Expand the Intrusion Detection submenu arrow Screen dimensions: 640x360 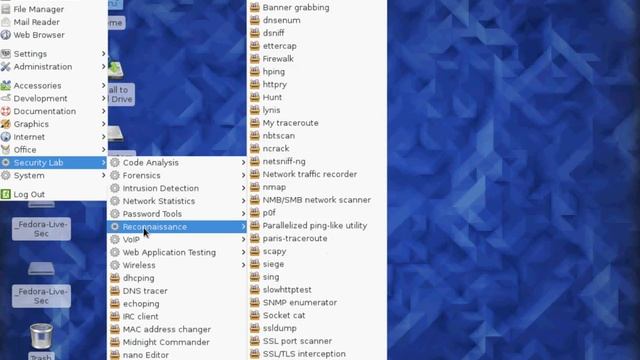coord(243,188)
